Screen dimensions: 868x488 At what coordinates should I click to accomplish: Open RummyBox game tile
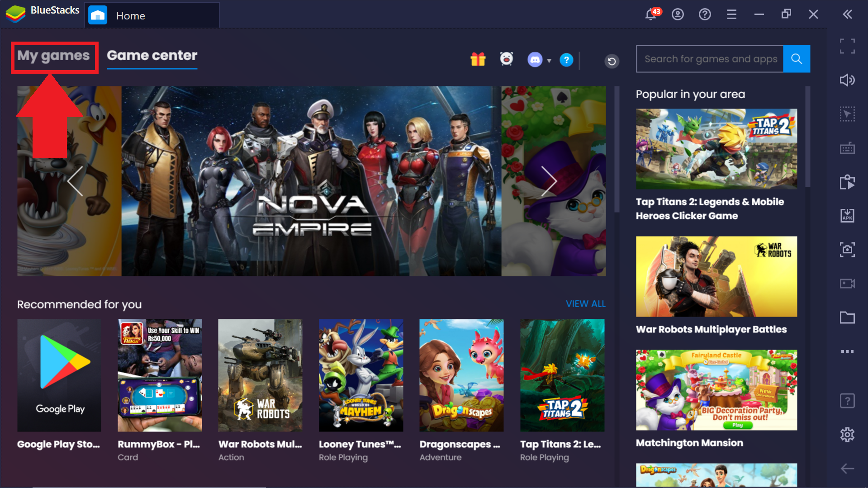(x=160, y=375)
